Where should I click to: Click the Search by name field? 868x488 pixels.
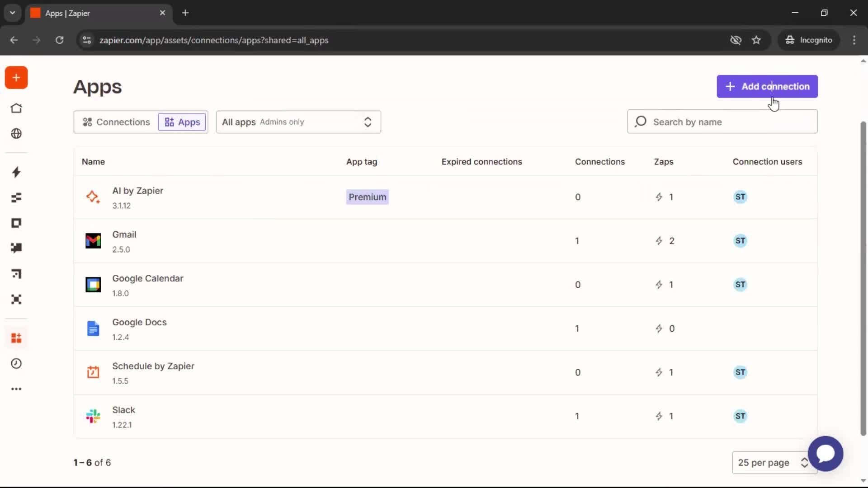pos(722,122)
